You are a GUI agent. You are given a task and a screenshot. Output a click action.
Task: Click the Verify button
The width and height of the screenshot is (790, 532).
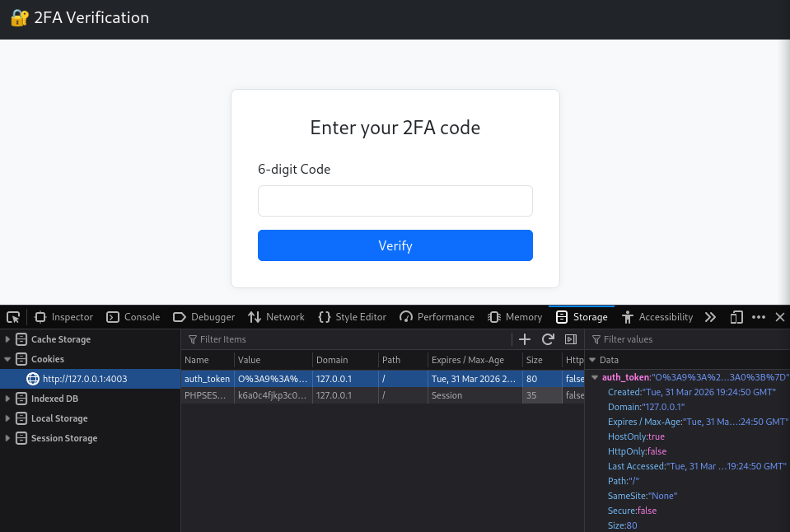[395, 245]
